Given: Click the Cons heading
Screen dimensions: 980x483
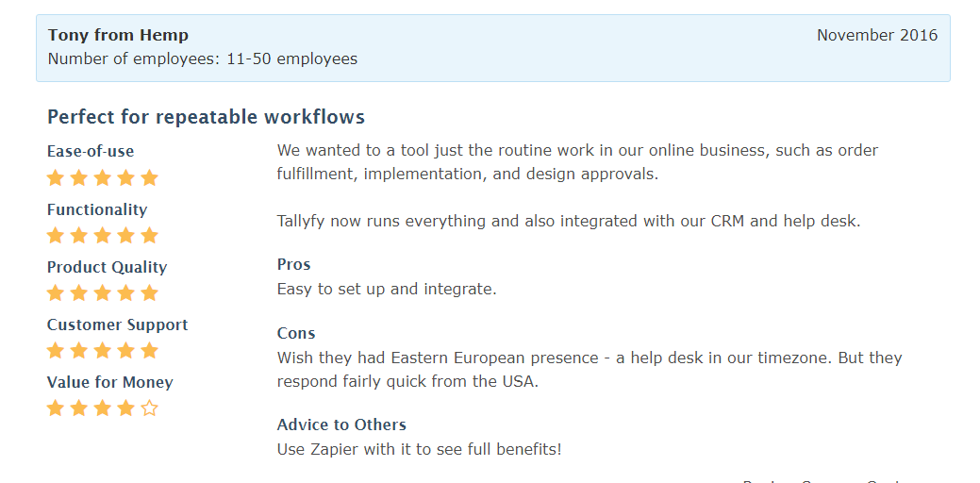Looking at the screenshot, I should [296, 333].
